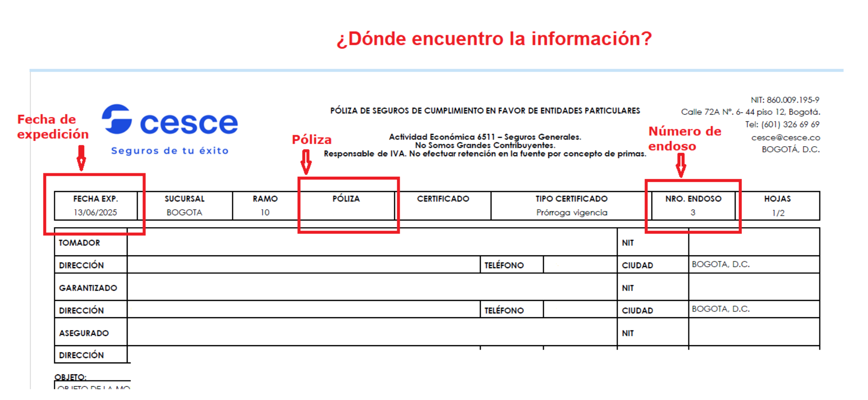Click the phone number (601) 326 69 69

(790, 124)
